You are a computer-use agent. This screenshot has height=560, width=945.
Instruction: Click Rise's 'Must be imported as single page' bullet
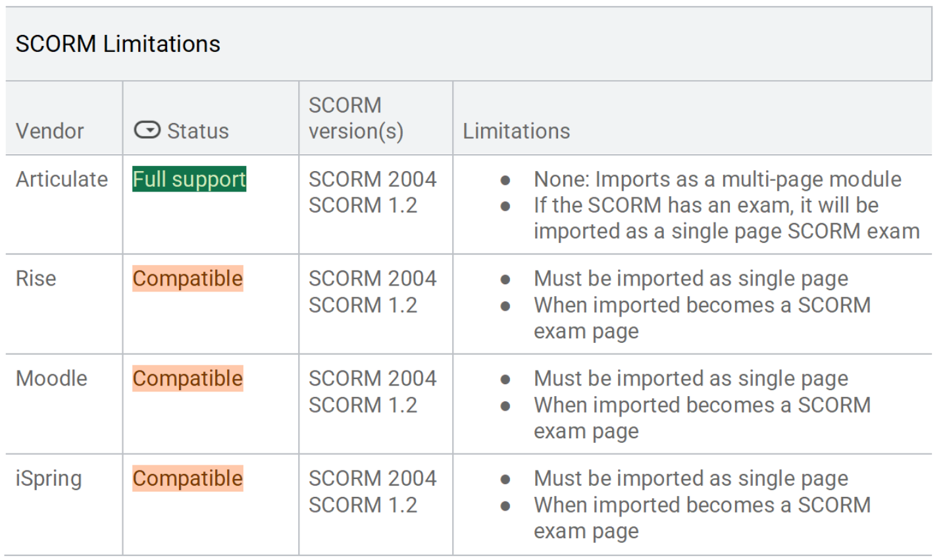click(691, 279)
